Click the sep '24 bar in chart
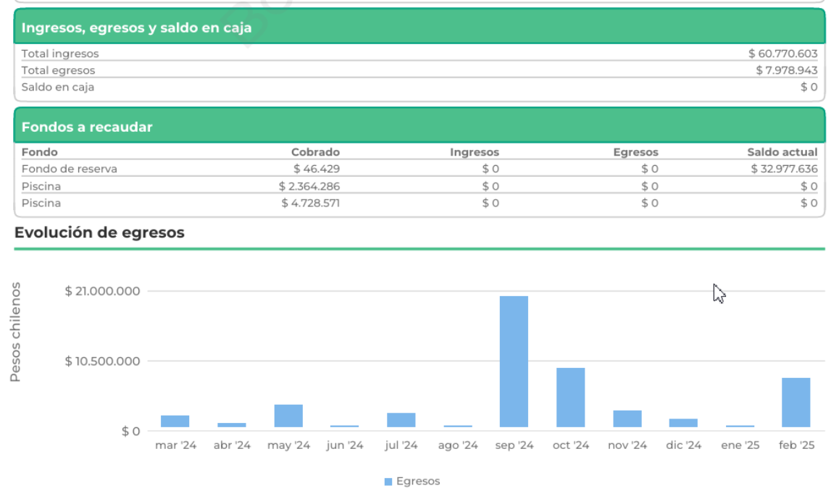The image size is (831, 504). (514, 361)
